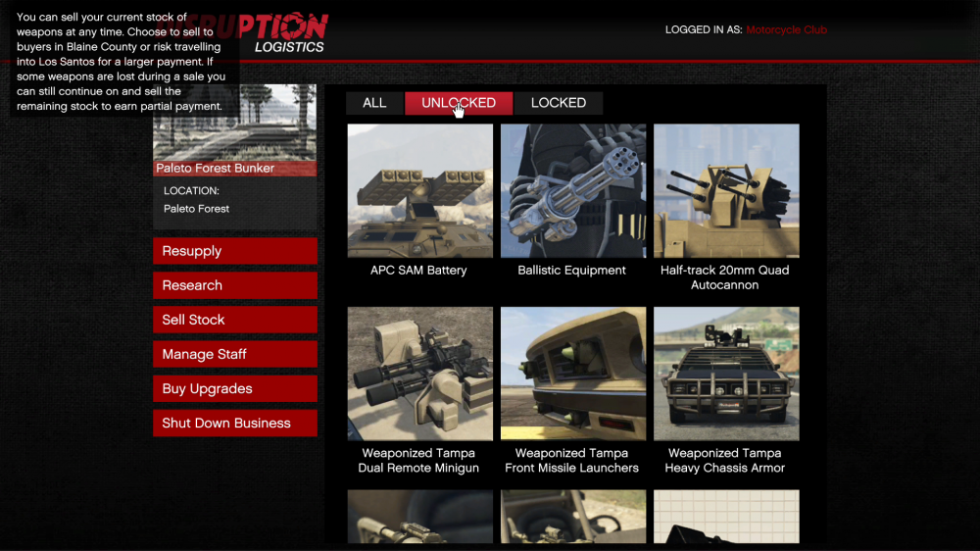Open Buy Upgrades
This screenshot has width=980, height=551.
(235, 388)
